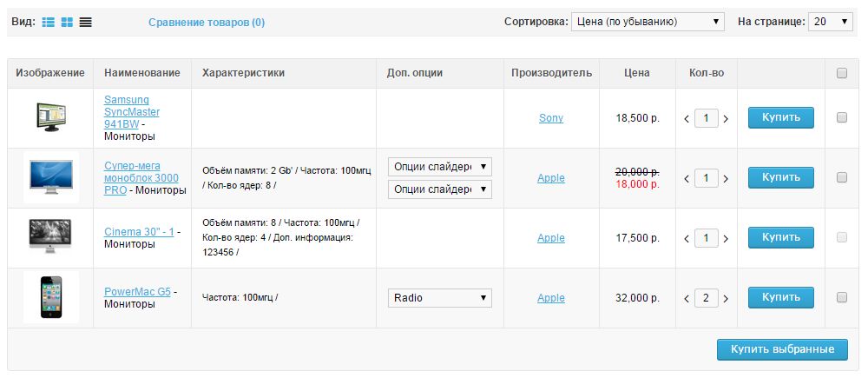Click the Цена column header
Image resolution: width=868 pixels, height=378 pixels.
tap(637, 73)
